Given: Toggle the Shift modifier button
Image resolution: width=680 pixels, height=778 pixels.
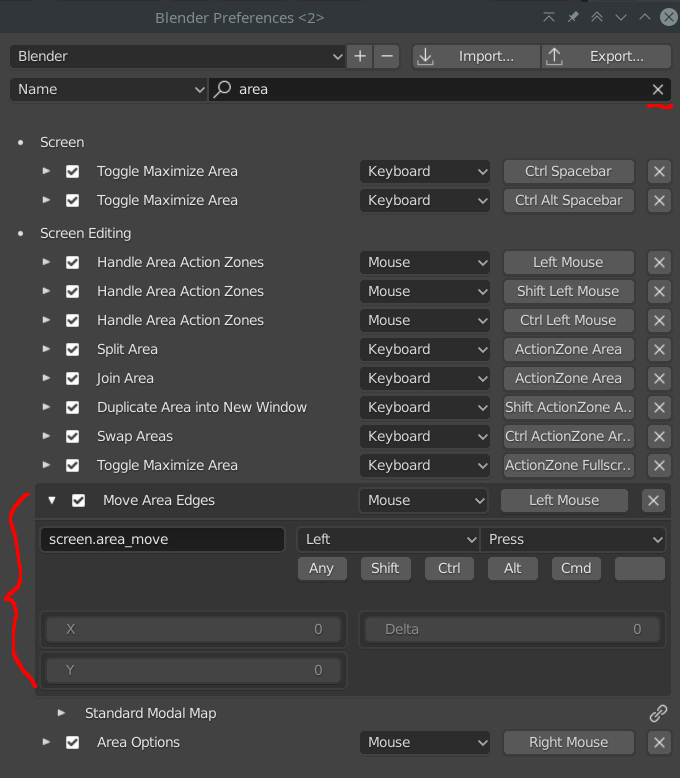Looking at the screenshot, I should (386, 569).
